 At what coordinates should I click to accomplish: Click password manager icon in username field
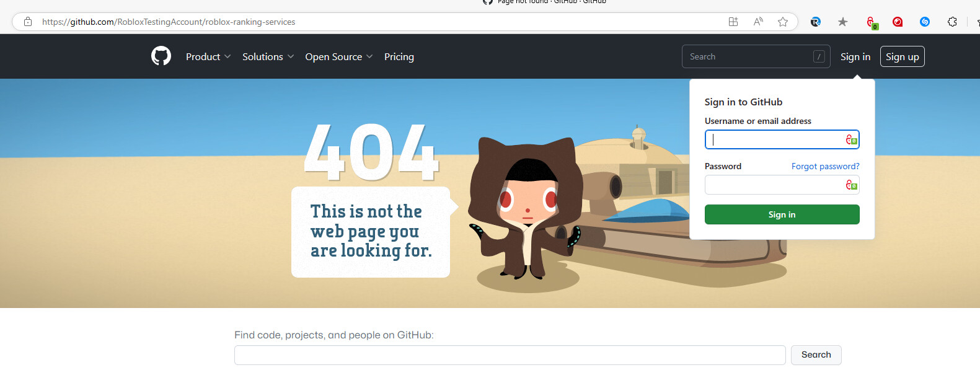coord(852,139)
